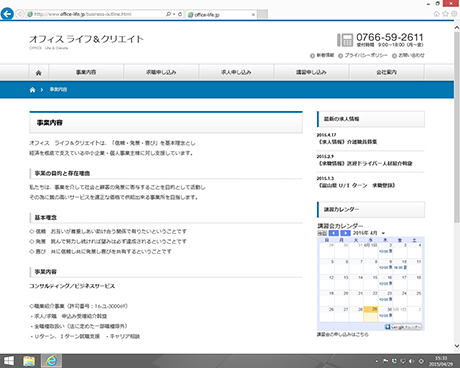Go to next month in calendar
460x368 pixels.
coord(345,233)
